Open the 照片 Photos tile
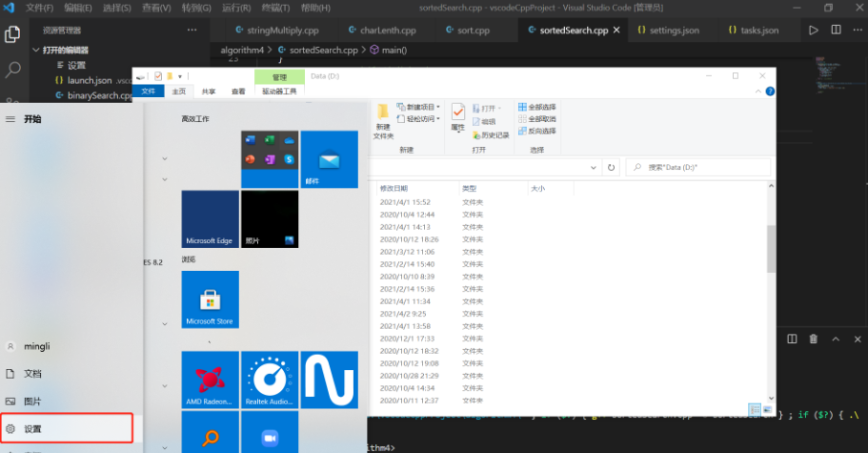 270,219
